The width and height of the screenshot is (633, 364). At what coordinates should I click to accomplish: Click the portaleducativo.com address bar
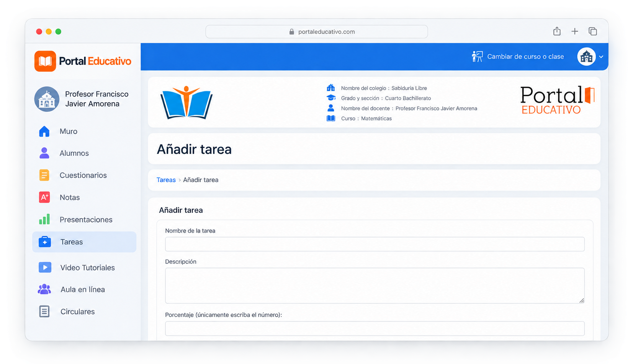pos(317,32)
